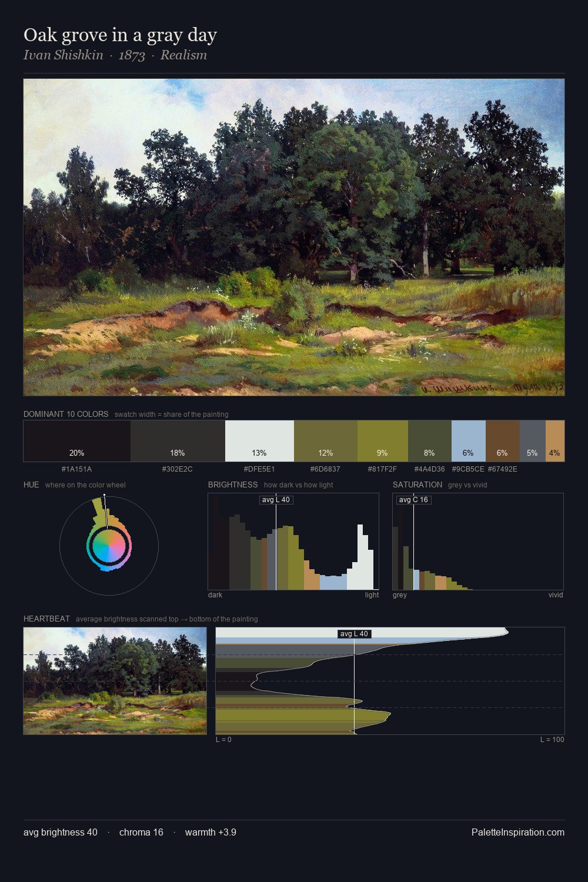Viewport: 588px width, 882px height.
Task: Click the "avg C 16" label in saturation chart
Action: click(x=413, y=500)
